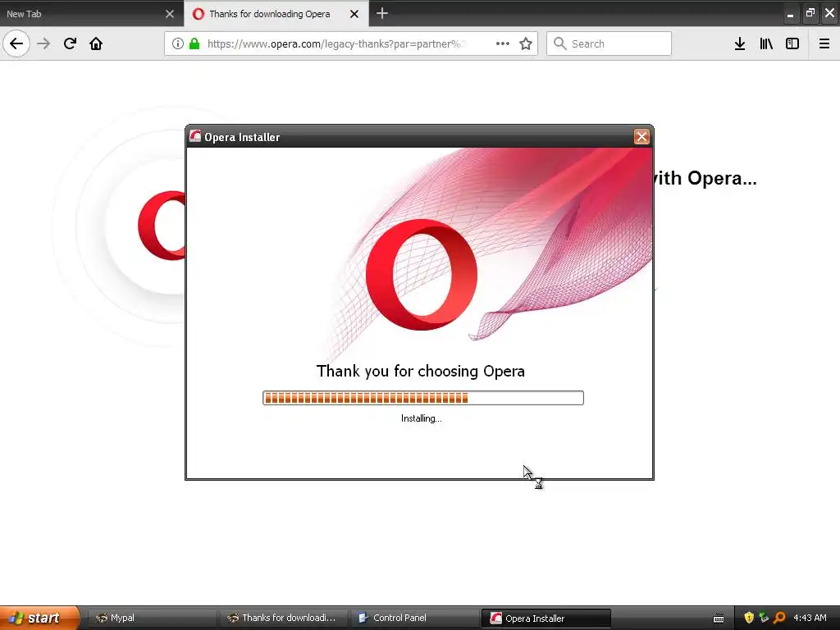Click the green secure padlock icon
The image size is (840, 630).
pos(194,43)
